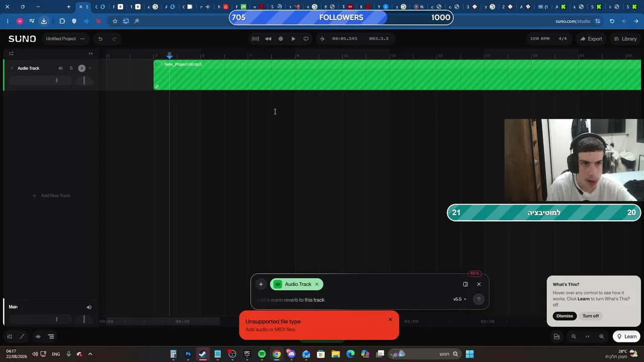This screenshot has width=644, height=362.
Task: Click the 00:05.345 time display
Action: click(345, 39)
